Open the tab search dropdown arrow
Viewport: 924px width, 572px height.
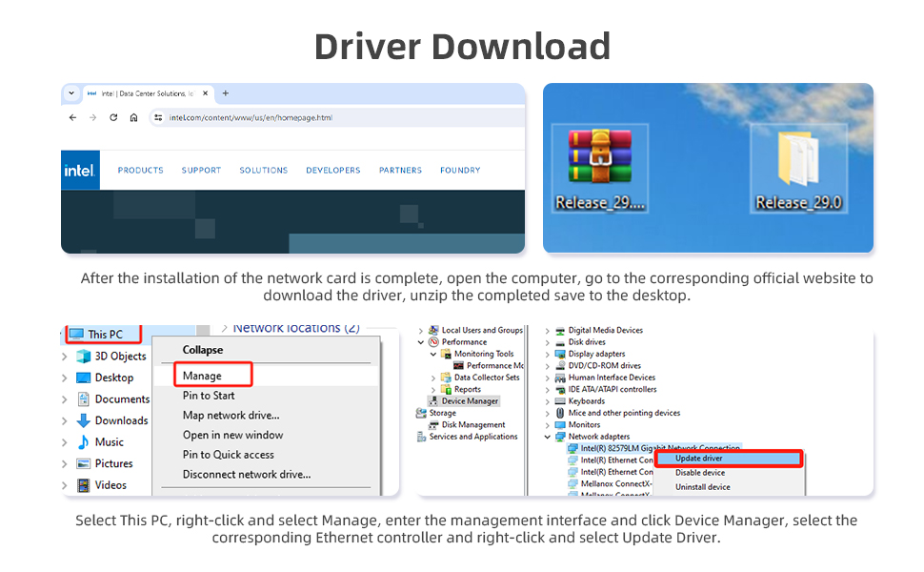[71, 93]
